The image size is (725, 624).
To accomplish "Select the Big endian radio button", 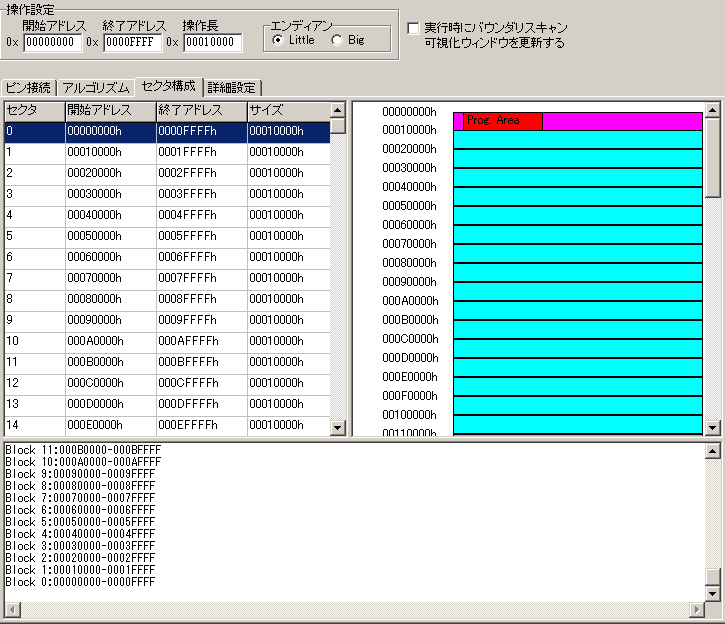I will coord(336,40).
